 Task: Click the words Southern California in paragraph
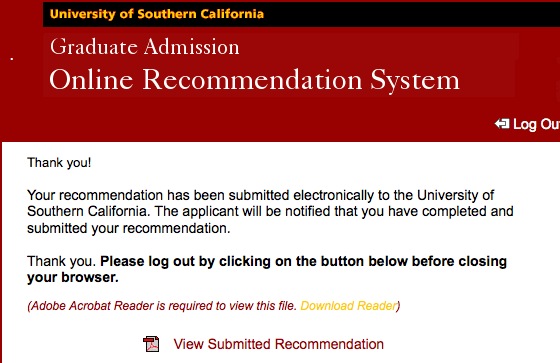(88, 211)
